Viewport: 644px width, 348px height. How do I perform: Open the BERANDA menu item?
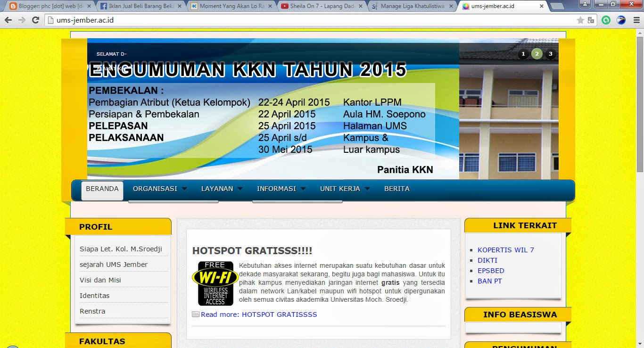[102, 190]
